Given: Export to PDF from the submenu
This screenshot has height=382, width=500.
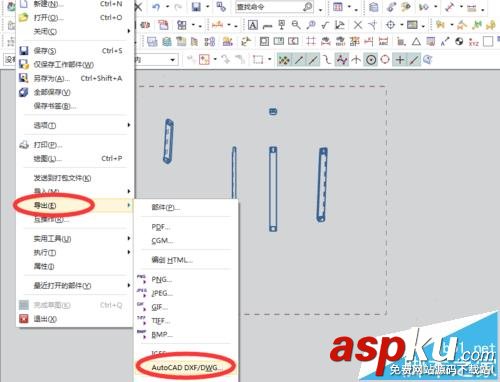Looking at the screenshot, I should pyautogui.click(x=186, y=227).
